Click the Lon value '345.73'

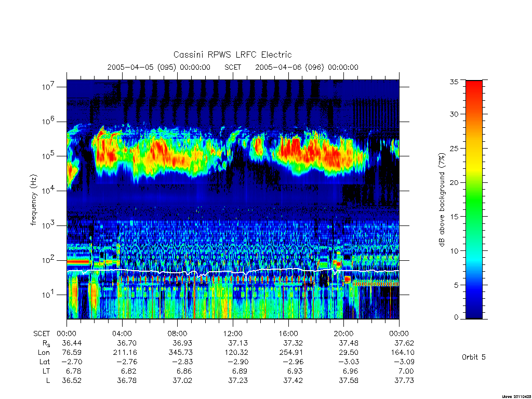click(180, 353)
